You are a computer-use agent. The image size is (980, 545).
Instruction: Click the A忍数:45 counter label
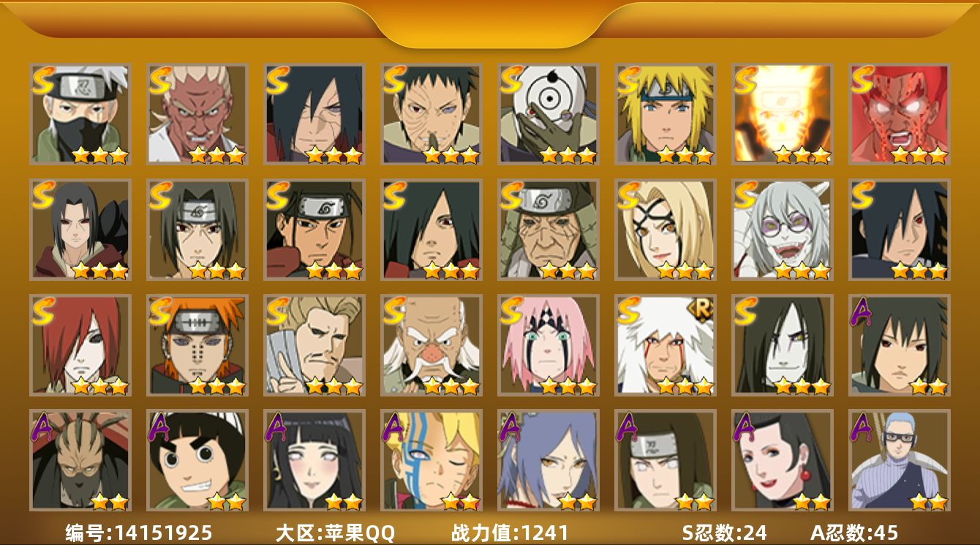pos(854,533)
